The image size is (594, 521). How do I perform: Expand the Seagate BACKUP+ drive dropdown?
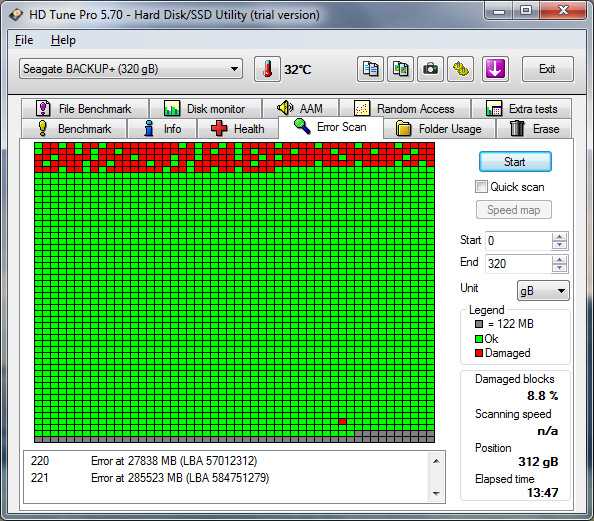coord(131,69)
